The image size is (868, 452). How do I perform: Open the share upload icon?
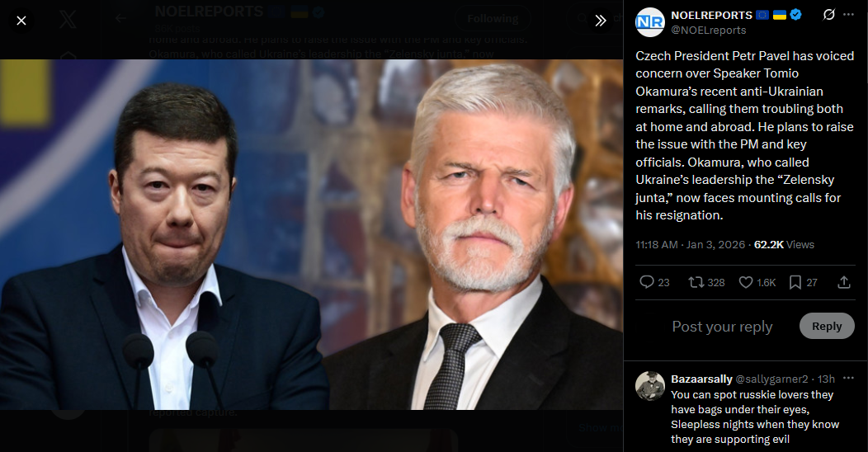point(843,283)
